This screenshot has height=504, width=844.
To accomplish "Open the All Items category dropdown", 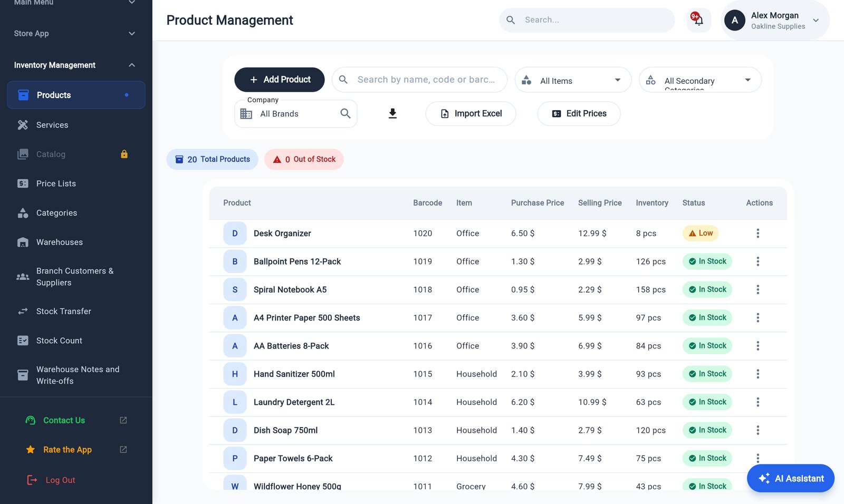I will coord(573,80).
